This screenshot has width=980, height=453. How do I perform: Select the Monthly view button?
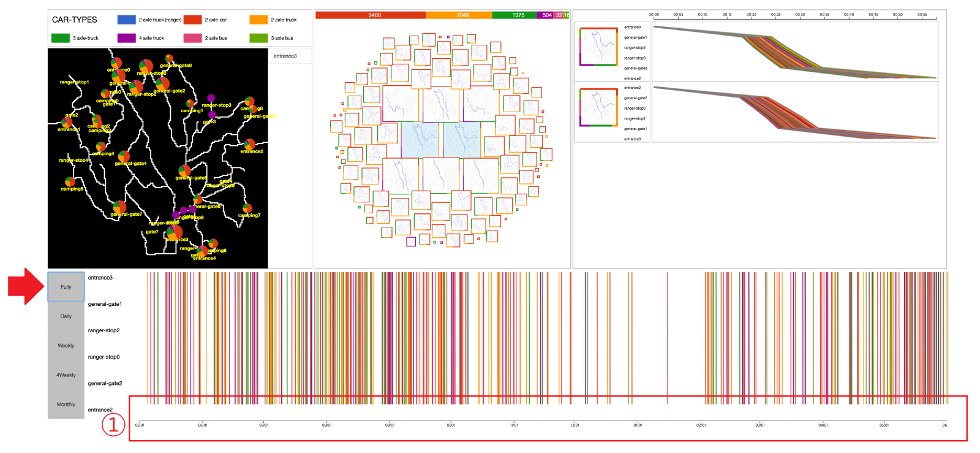pyautogui.click(x=66, y=405)
